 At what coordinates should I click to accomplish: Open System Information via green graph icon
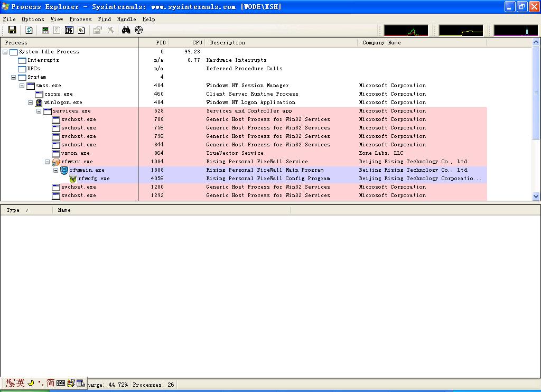[45, 30]
